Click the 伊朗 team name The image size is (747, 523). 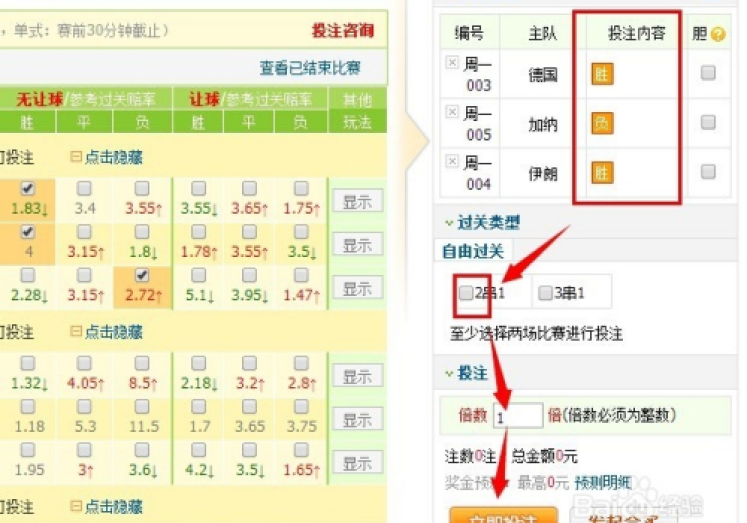coord(543,174)
